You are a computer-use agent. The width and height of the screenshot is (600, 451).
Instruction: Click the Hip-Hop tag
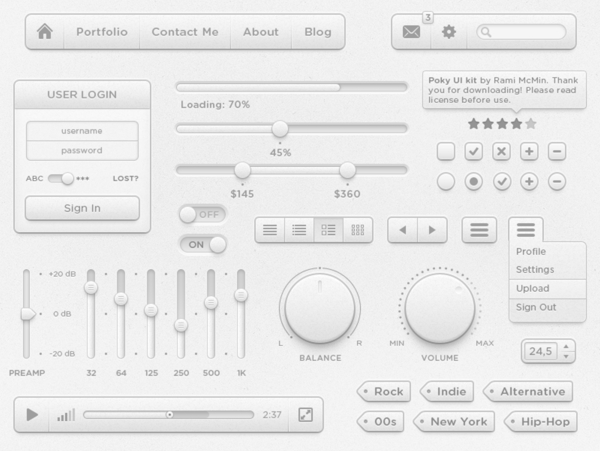tap(540, 422)
